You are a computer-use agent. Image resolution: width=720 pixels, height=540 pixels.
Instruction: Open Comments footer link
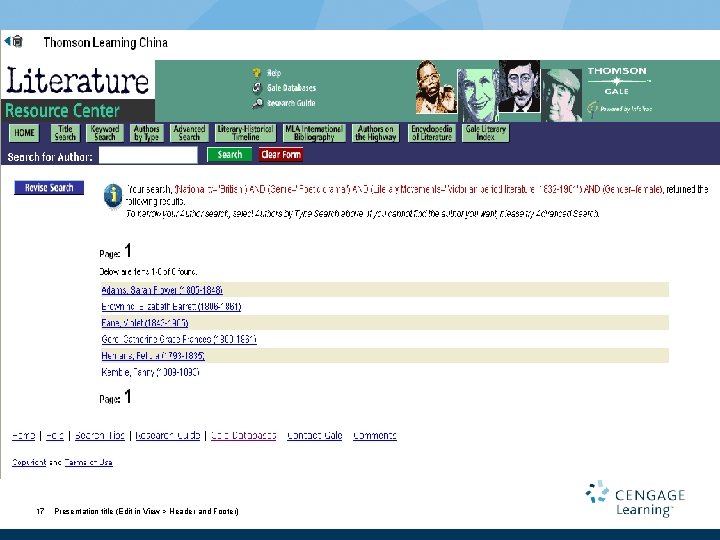tap(375, 435)
